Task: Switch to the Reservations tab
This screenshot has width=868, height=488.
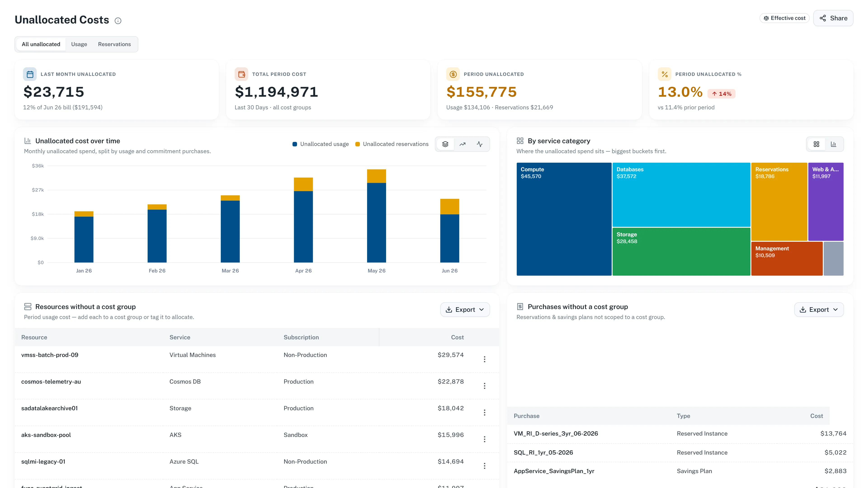Action: (x=114, y=44)
